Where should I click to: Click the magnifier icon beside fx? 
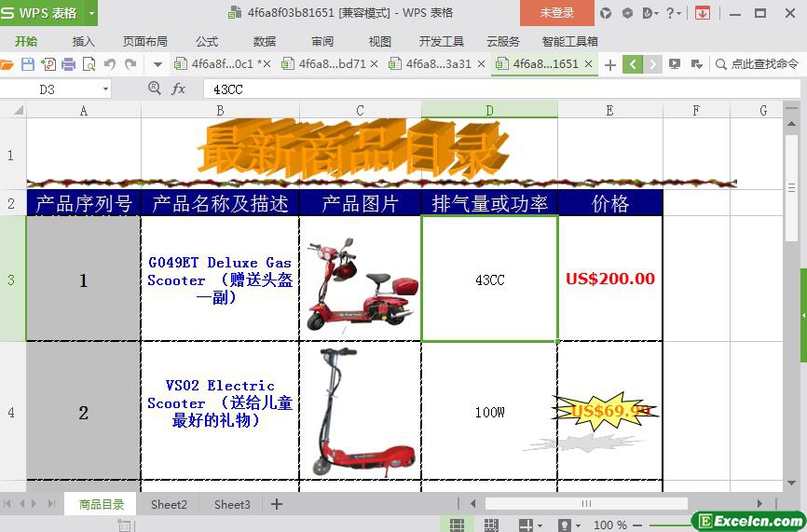point(155,89)
